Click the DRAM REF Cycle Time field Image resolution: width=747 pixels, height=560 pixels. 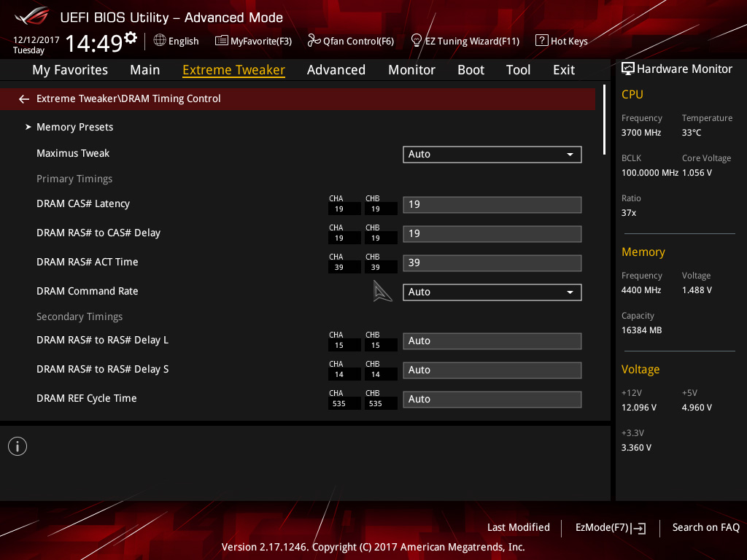(x=492, y=399)
